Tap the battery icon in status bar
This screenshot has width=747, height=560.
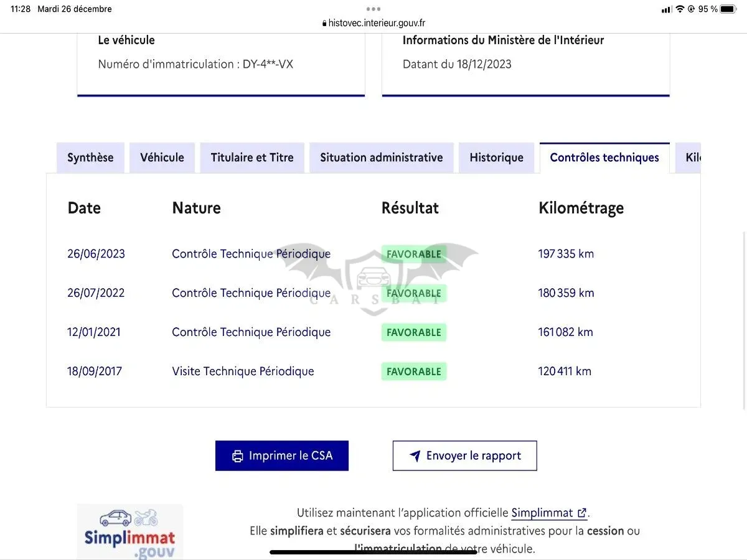(728, 9)
